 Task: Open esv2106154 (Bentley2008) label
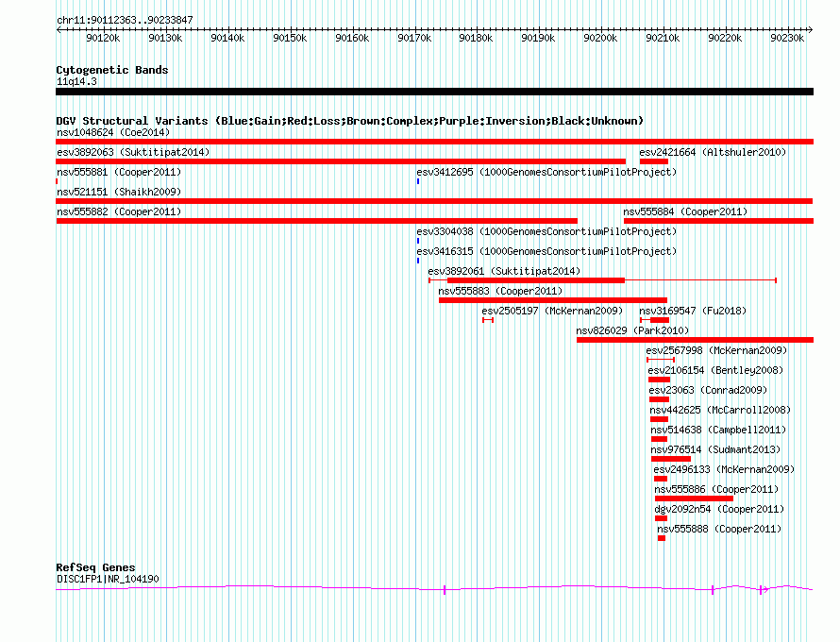[715, 370]
